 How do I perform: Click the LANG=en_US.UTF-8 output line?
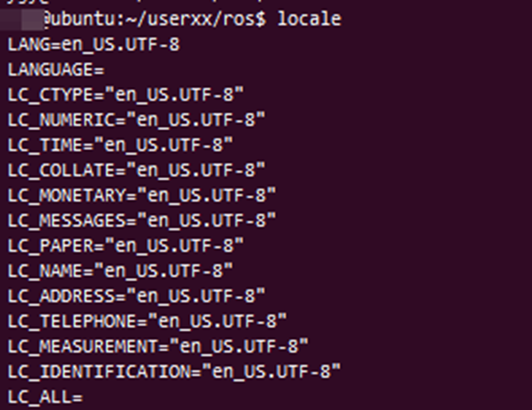click(x=94, y=45)
